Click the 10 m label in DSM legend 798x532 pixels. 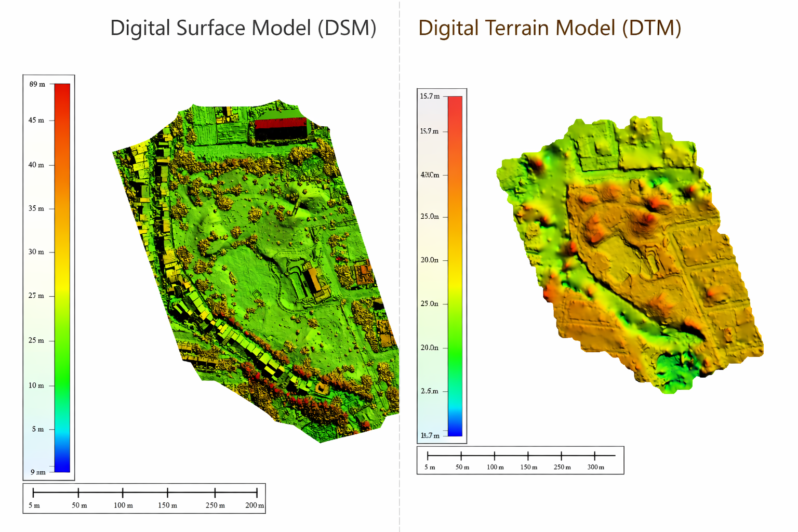(36, 385)
